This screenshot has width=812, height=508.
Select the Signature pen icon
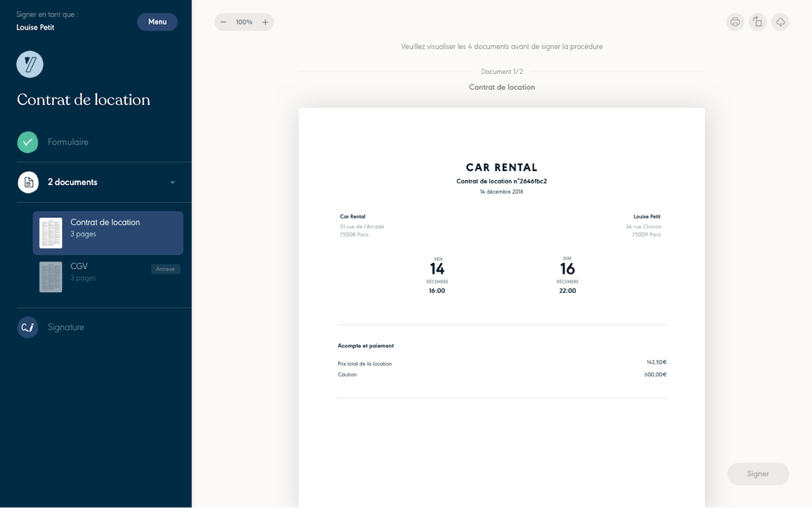(28, 327)
